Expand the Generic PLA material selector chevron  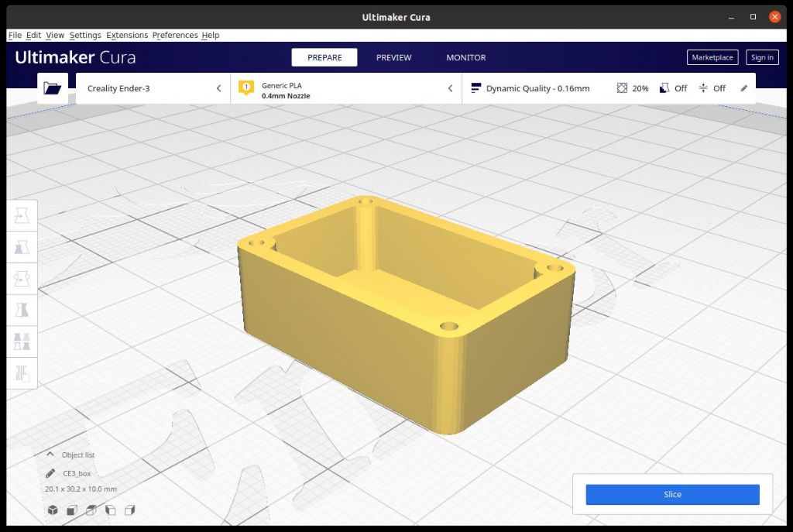point(450,88)
